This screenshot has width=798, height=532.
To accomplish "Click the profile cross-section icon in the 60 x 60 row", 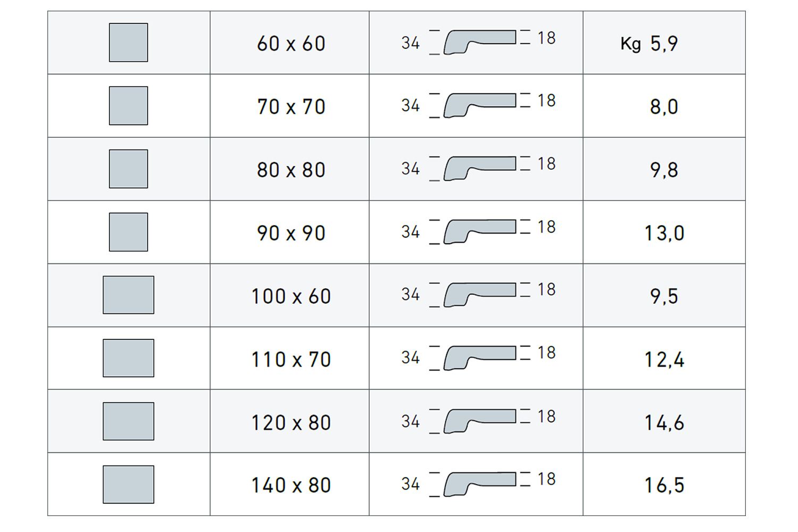I will click(x=479, y=42).
